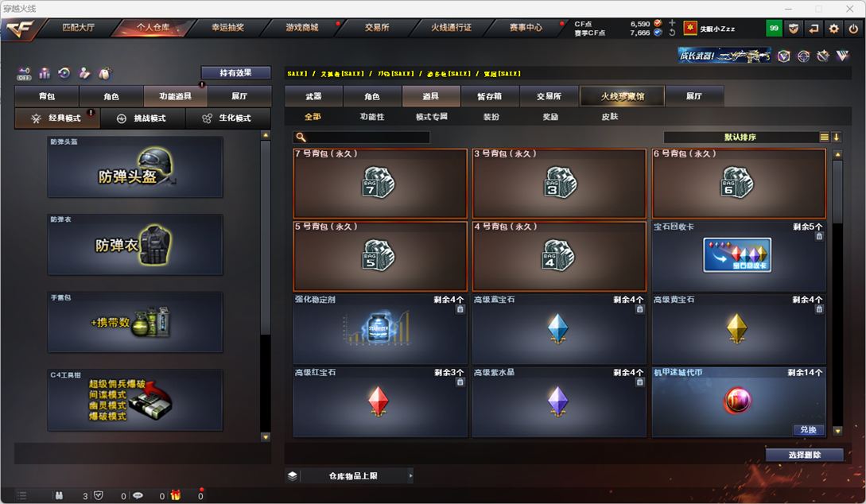
Task: Click the 兑换 button on 机甲迷城代币
Action: [808, 429]
